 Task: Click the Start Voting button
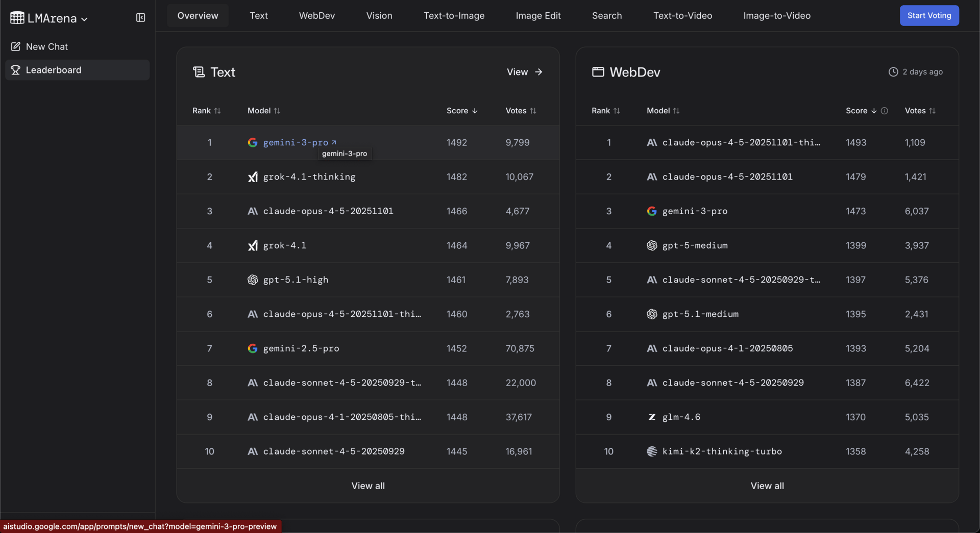click(x=929, y=15)
